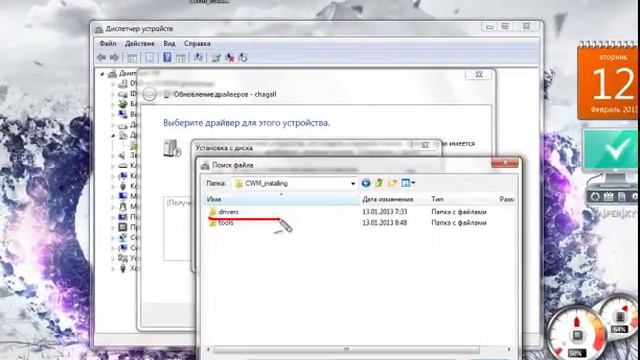The image size is (640, 360).
Task: Click the HID devices node icon in tree
Action: (x=122, y=258)
